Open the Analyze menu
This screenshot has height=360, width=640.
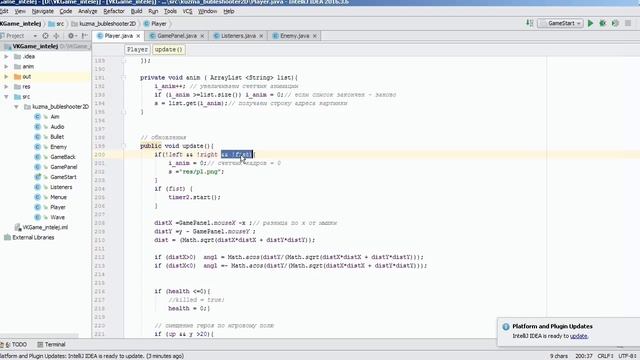coord(87,11)
